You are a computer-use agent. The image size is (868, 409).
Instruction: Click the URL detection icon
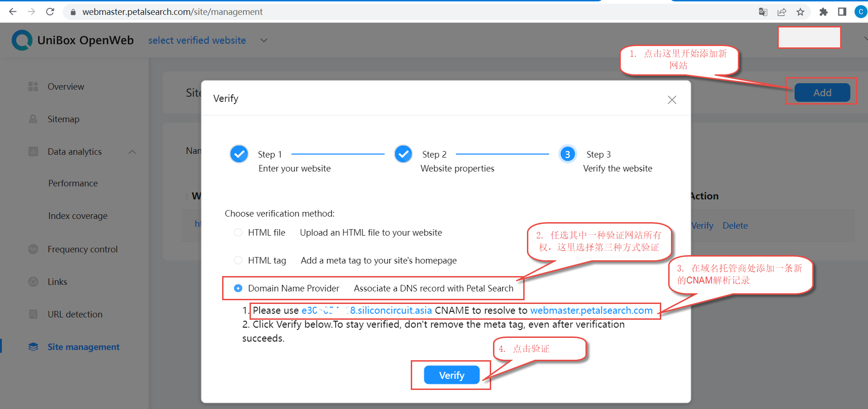tap(33, 314)
